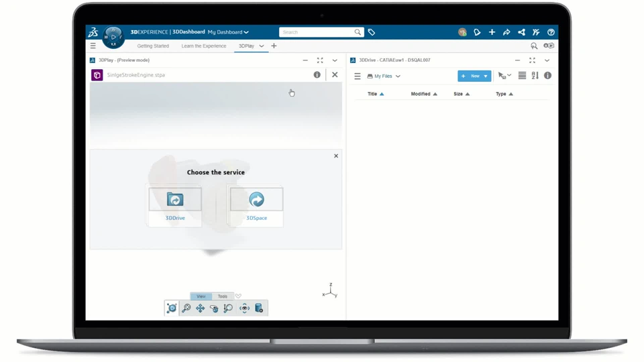Sort by Modified column
The width and height of the screenshot is (644, 362).
point(424,94)
